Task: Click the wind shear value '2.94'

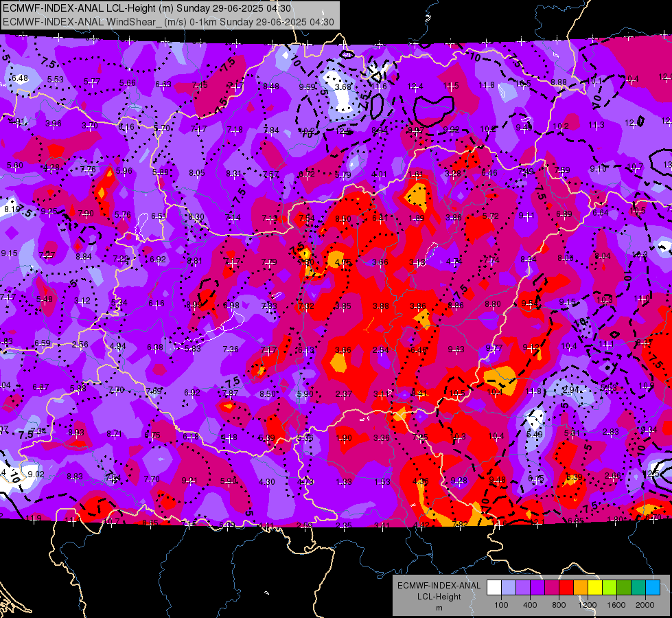Action: pyautogui.click(x=571, y=390)
